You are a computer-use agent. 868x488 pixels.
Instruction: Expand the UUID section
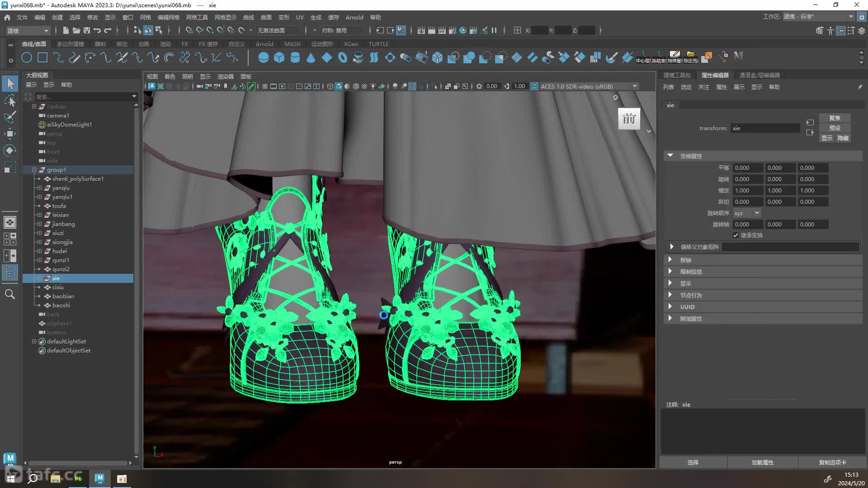click(670, 307)
